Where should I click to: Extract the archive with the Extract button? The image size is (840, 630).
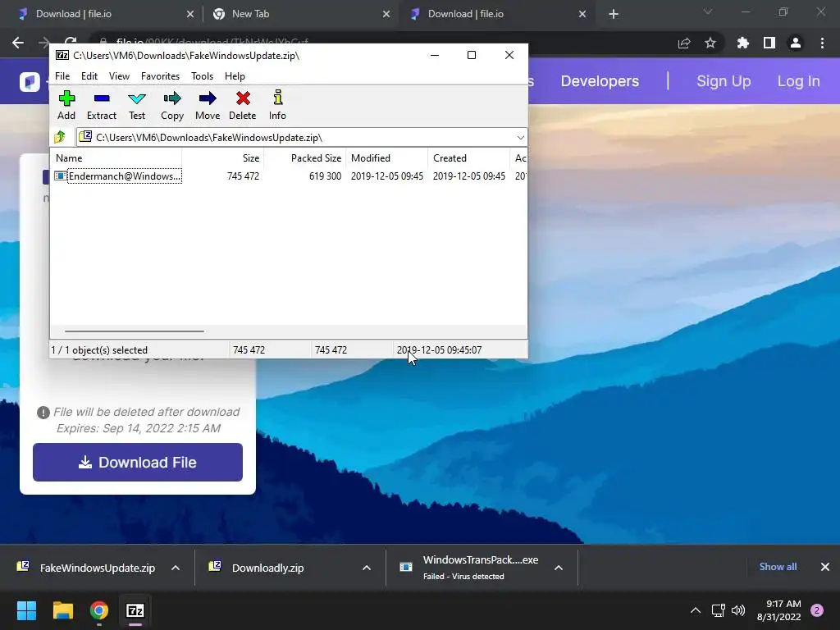pos(101,105)
